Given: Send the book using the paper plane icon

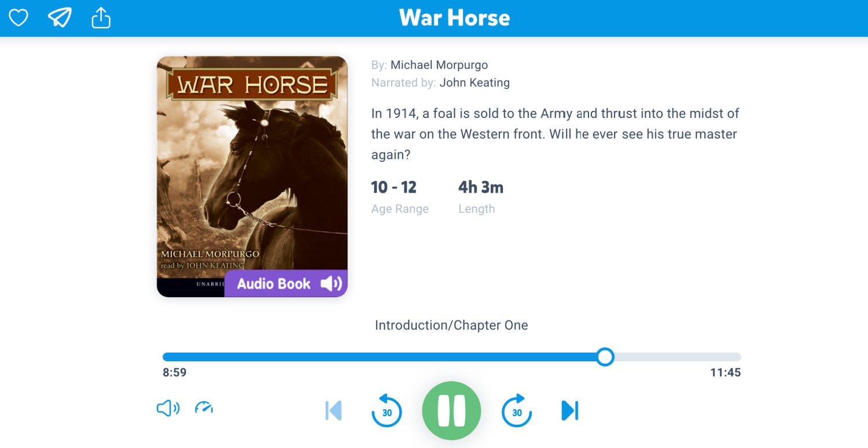Looking at the screenshot, I should [60, 18].
